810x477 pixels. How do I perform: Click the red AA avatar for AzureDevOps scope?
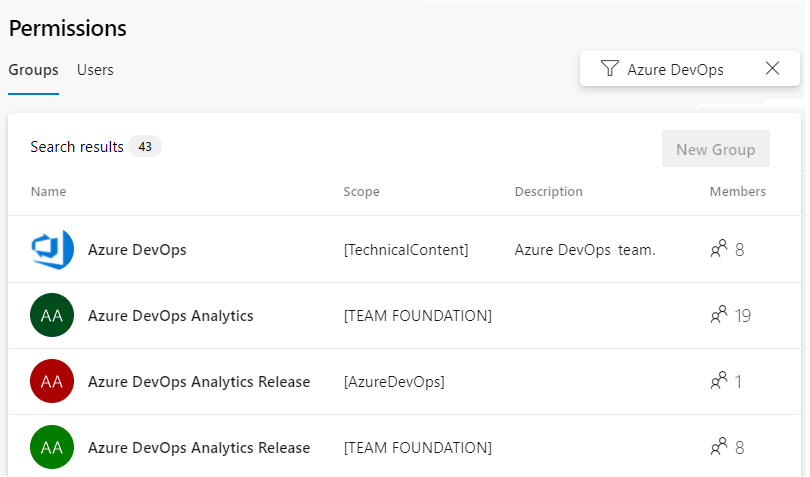click(x=52, y=381)
